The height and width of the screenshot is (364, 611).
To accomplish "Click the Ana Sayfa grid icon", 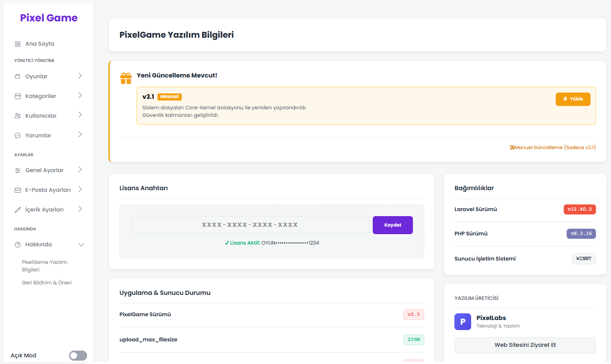I will point(18,44).
